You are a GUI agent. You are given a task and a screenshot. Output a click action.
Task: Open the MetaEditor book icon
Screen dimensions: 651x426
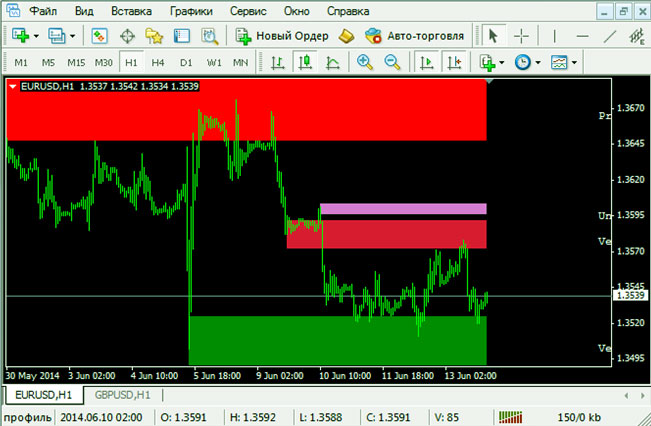[347, 36]
